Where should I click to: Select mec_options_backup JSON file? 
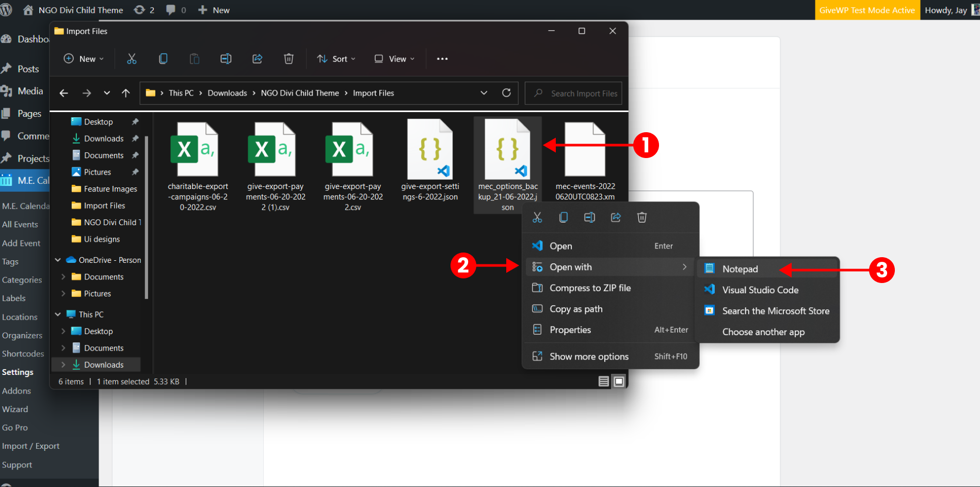click(508, 166)
